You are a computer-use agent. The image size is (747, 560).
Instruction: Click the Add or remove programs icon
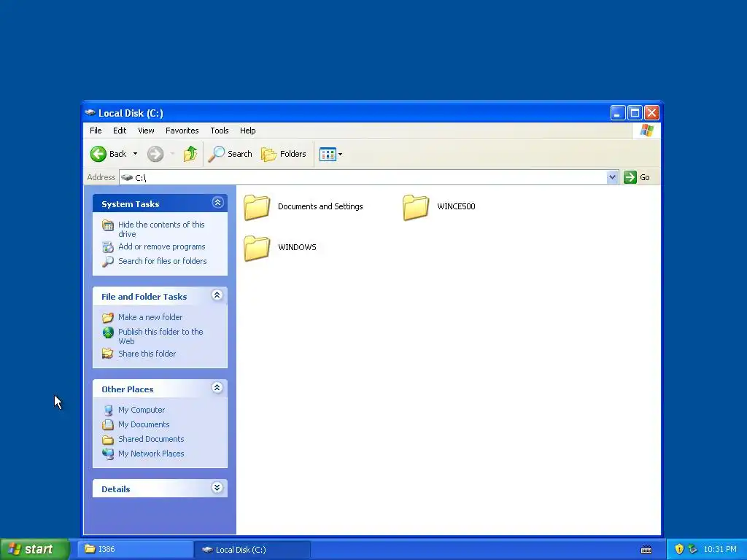(x=108, y=246)
